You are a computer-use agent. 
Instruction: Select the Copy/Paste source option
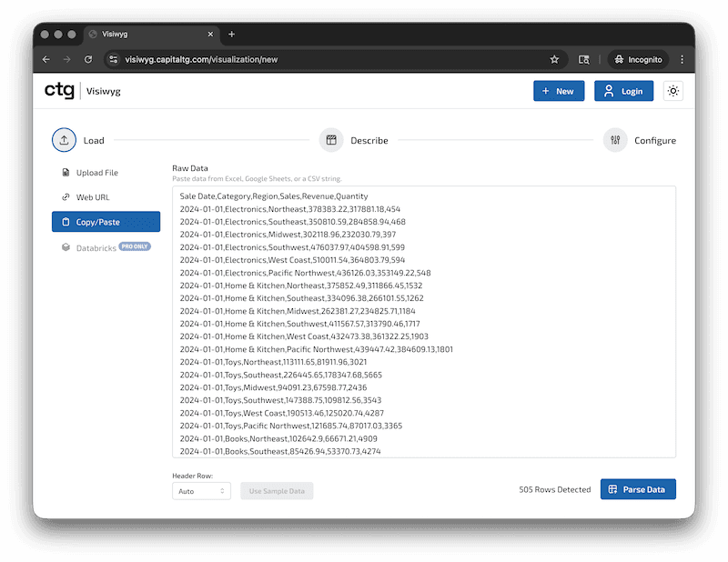[106, 222]
